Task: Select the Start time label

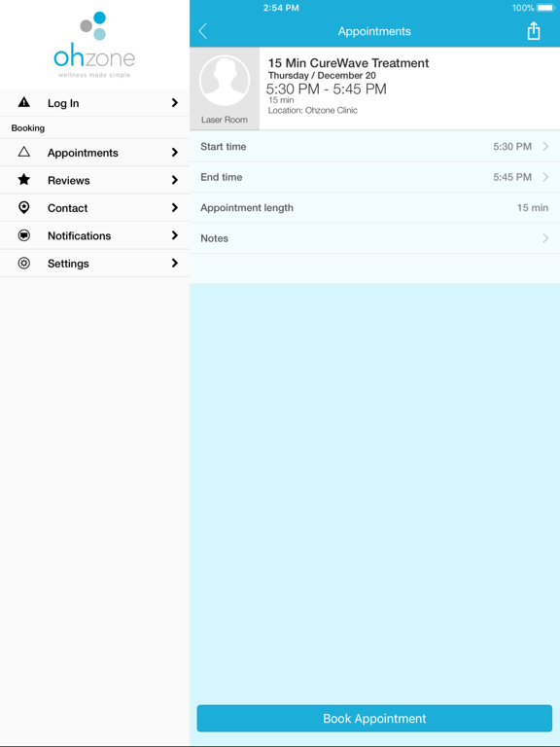Action: pyautogui.click(x=224, y=146)
